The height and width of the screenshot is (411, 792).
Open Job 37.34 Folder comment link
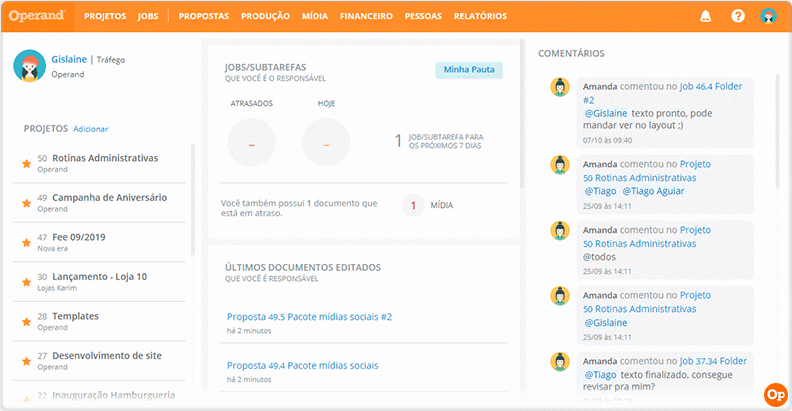click(x=713, y=361)
